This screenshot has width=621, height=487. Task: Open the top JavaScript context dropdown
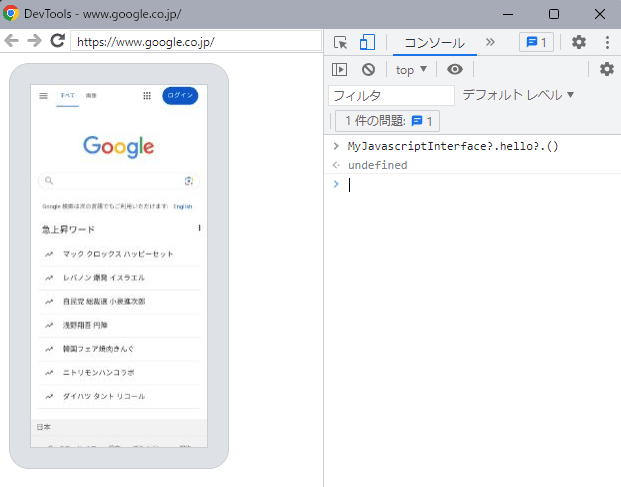coord(411,70)
